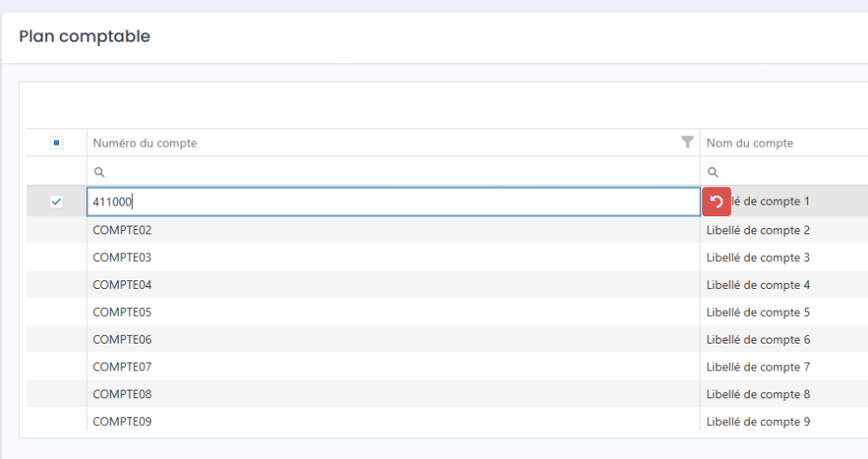Click the Libellé de compte 4 cell

[785, 285]
